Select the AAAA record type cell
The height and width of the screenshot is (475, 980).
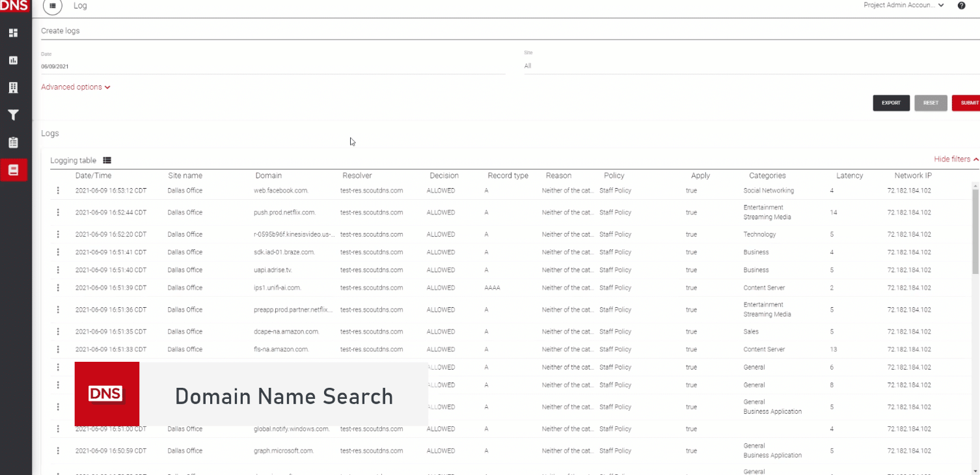pyautogui.click(x=492, y=288)
